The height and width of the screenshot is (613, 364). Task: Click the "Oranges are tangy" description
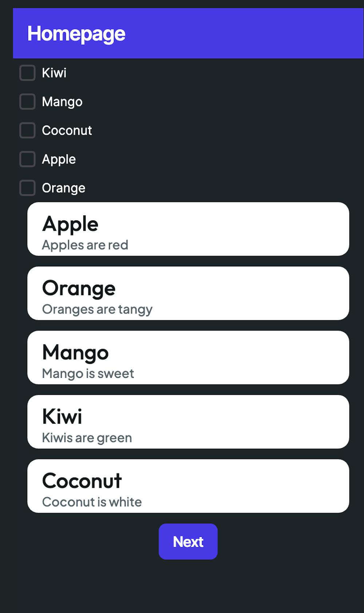point(97,309)
